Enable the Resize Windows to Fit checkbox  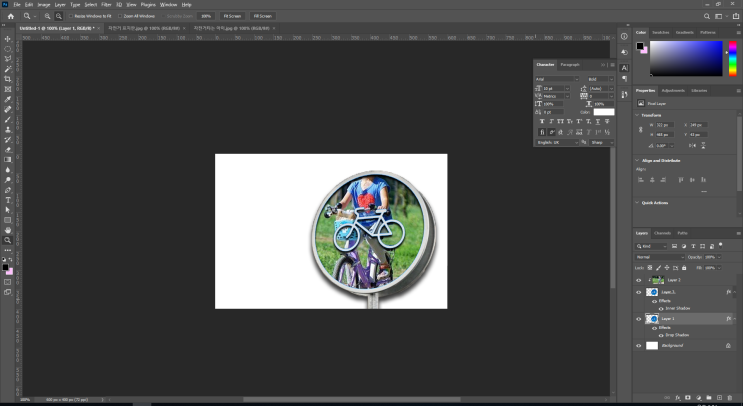[69, 17]
